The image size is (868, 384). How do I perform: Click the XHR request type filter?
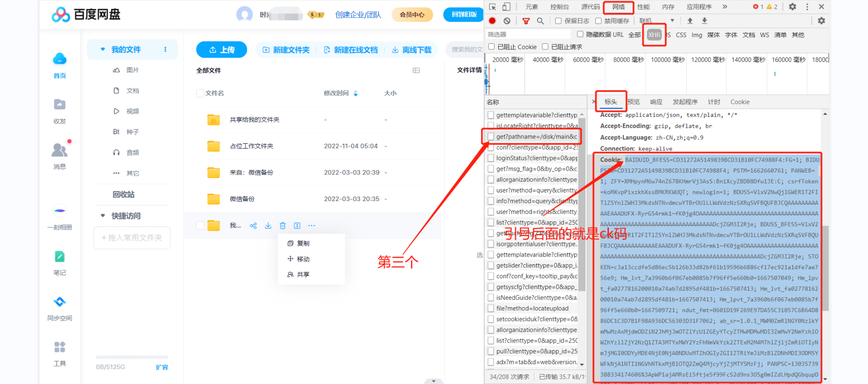pyautogui.click(x=654, y=35)
